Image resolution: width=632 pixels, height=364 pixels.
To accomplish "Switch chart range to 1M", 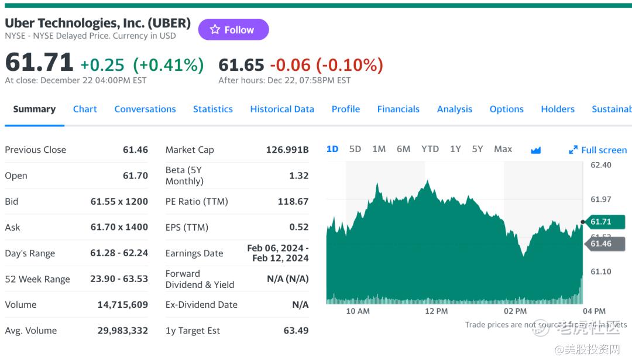I will [x=379, y=149].
